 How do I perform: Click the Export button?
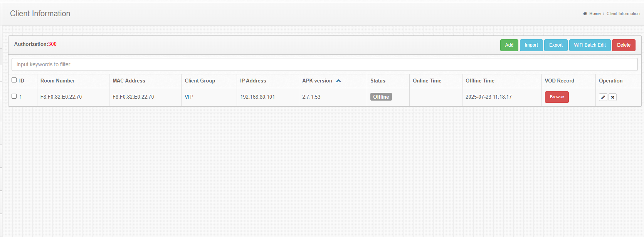pos(556,45)
